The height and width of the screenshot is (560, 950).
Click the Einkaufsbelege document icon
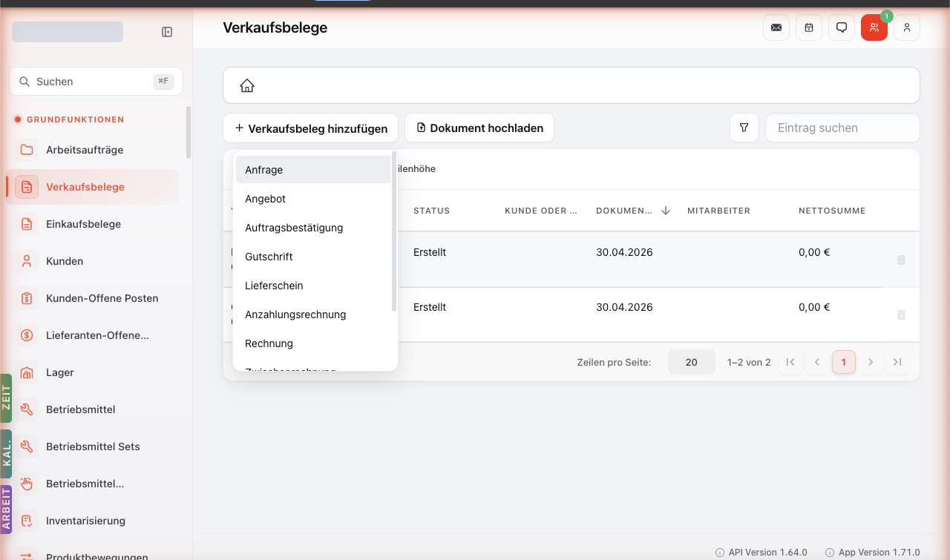click(x=27, y=224)
